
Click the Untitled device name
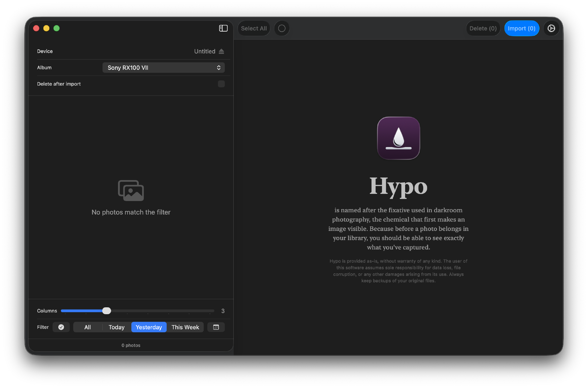click(204, 51)
